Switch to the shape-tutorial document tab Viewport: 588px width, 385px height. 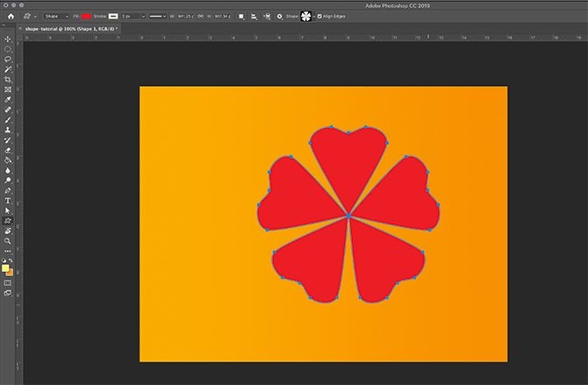[x=70, y=29]
